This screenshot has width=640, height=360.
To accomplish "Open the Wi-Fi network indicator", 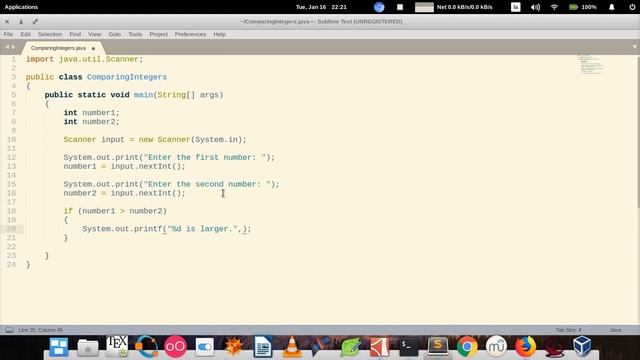I will tap(554, 7).
